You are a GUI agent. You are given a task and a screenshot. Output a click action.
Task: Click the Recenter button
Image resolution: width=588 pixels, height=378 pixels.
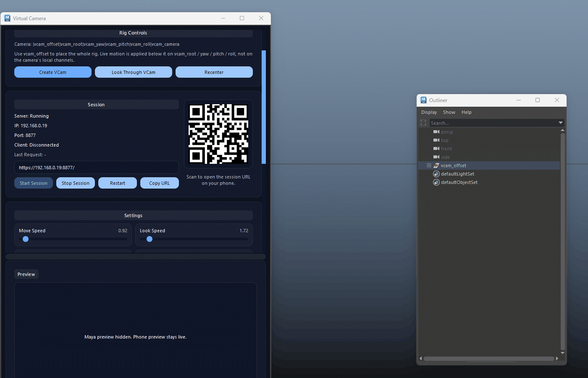pos(214,72)
